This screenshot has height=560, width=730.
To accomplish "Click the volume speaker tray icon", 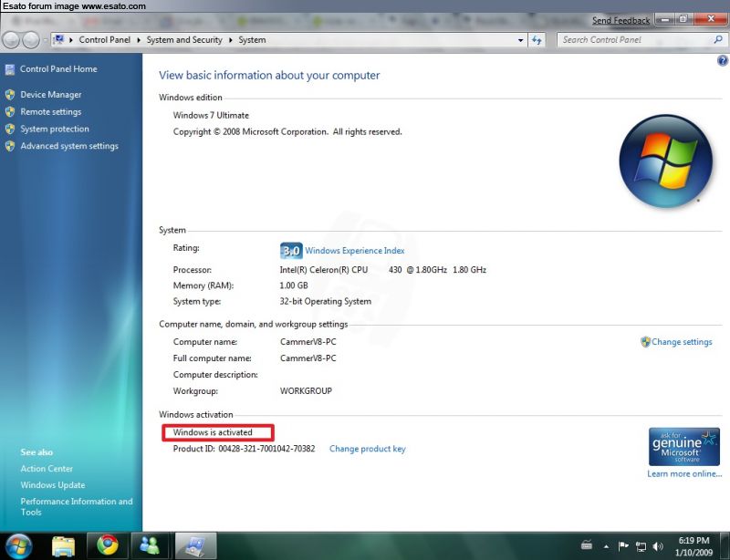I will tap(658, 546).
